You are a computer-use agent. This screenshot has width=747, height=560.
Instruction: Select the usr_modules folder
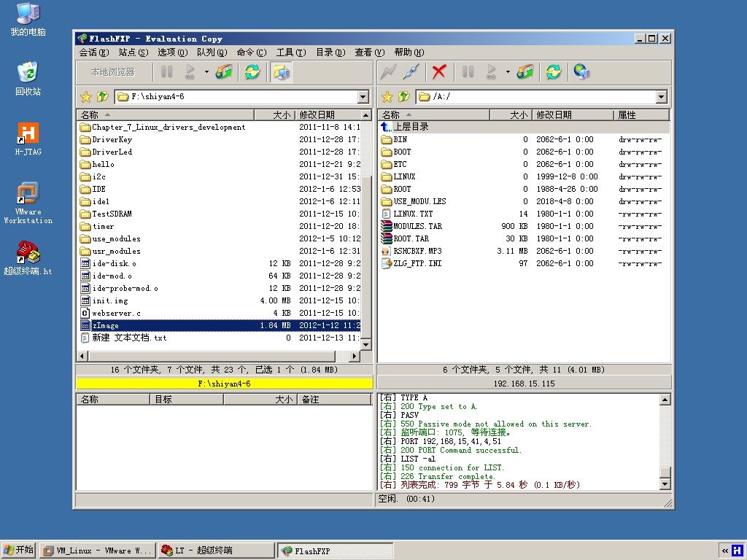(x=220, y=252)
